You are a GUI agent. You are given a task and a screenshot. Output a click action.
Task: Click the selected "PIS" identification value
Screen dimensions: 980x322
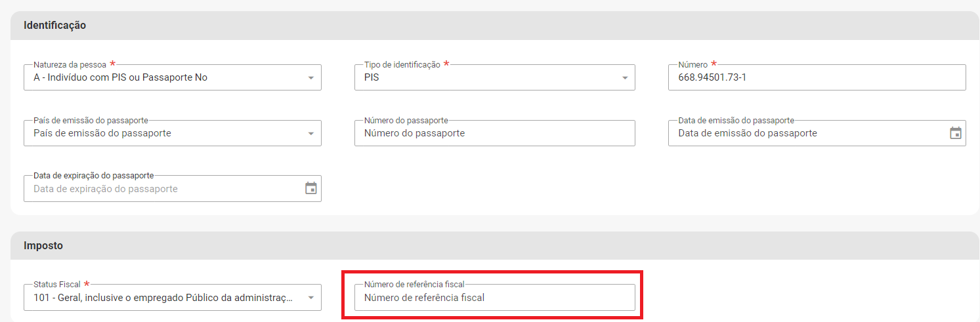tap(372, 77)
